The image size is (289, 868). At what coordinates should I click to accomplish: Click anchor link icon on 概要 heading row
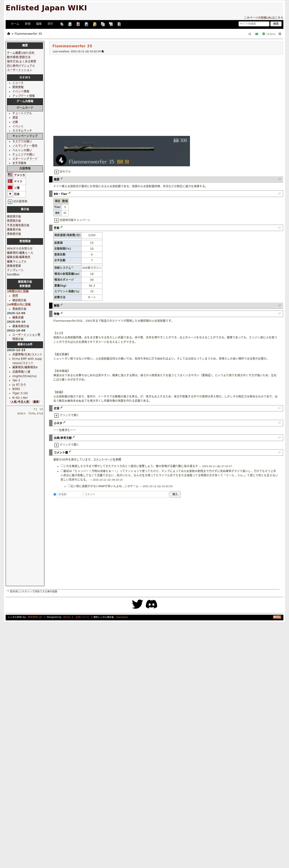(279, 179)
